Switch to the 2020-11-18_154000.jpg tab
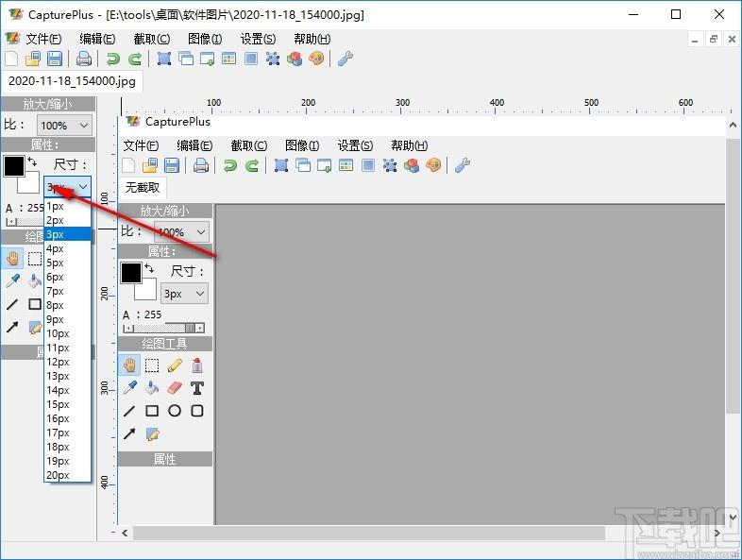Image resolution: width=742 pixels, height=560 pixels. click(x=72, y=81)
